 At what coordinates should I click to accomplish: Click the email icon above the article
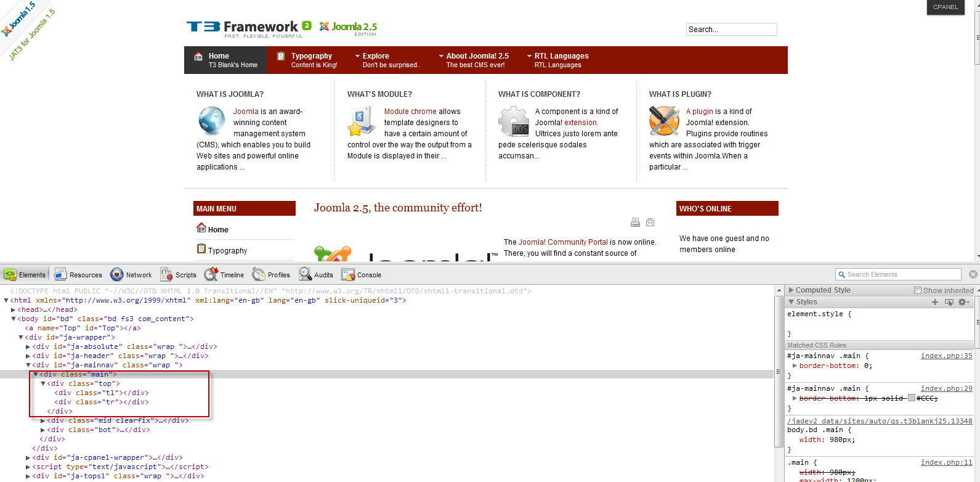650,223
